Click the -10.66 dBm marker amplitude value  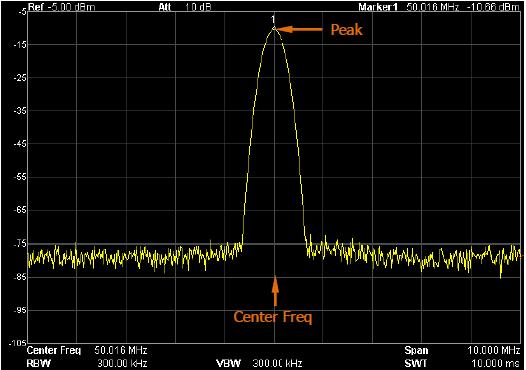[x=493, y=7]
